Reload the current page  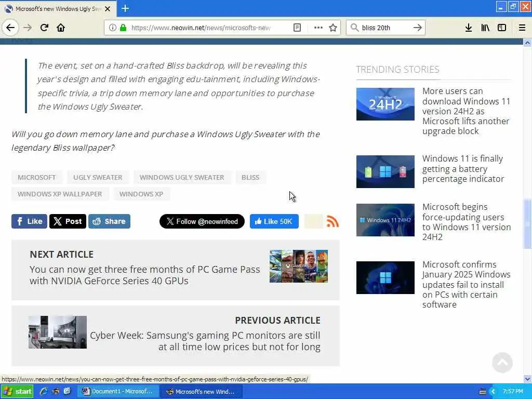click(x=44, y=28)
